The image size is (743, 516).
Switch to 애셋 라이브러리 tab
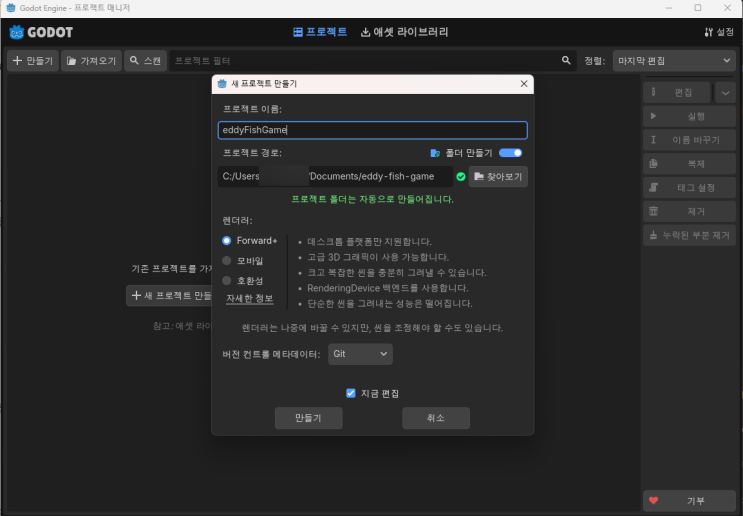[404, 32]
